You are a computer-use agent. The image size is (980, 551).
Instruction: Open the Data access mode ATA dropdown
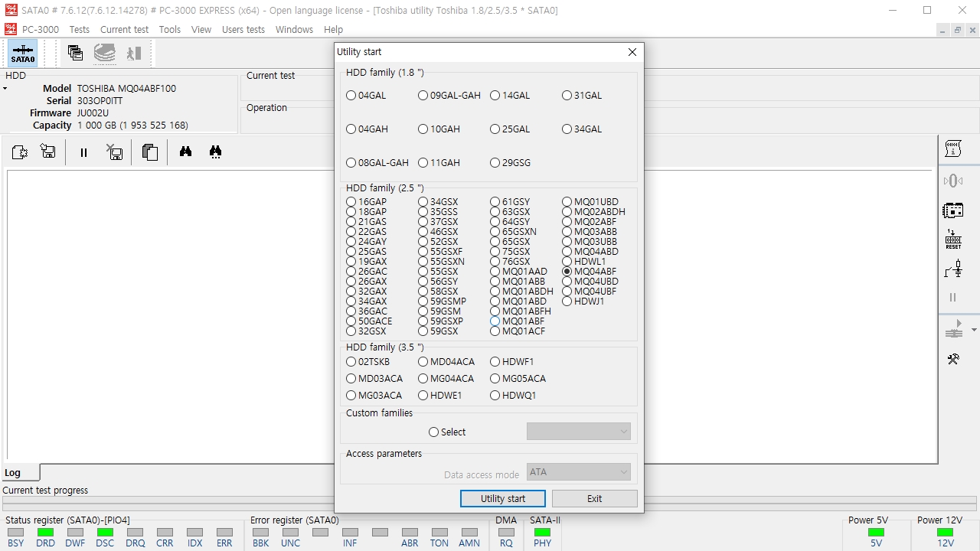pyautogui.click(x=579, y=472)
